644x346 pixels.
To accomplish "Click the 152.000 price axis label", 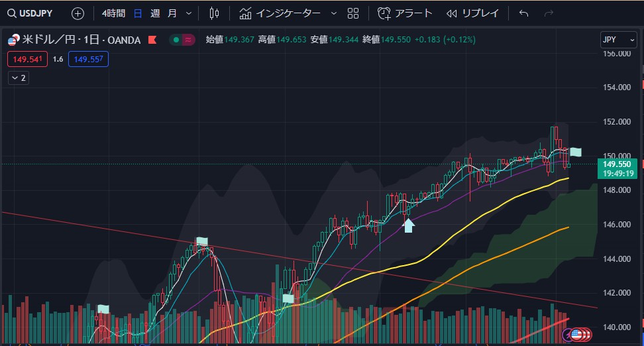I will coord(617,122).
